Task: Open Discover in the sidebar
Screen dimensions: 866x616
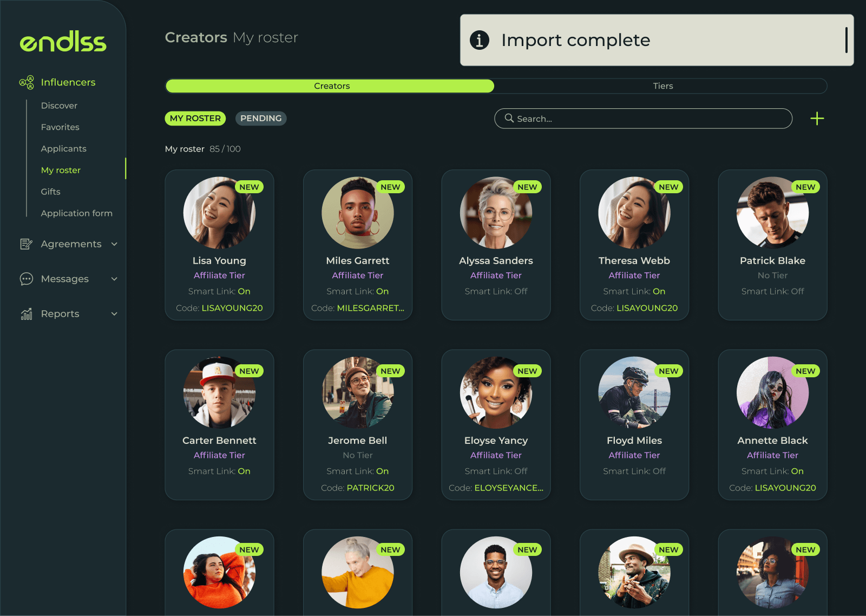Action: point(59,106)
